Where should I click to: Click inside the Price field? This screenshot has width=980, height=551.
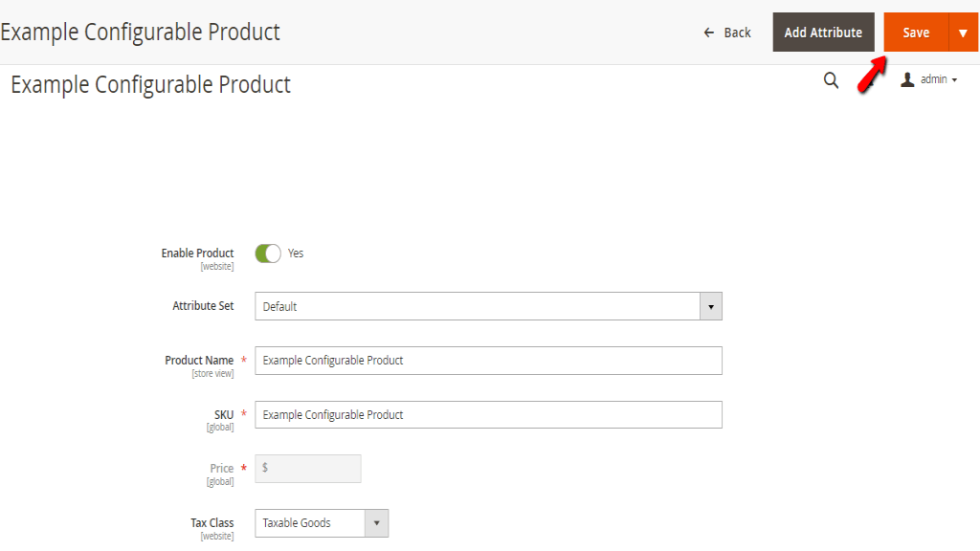(306, 469)
